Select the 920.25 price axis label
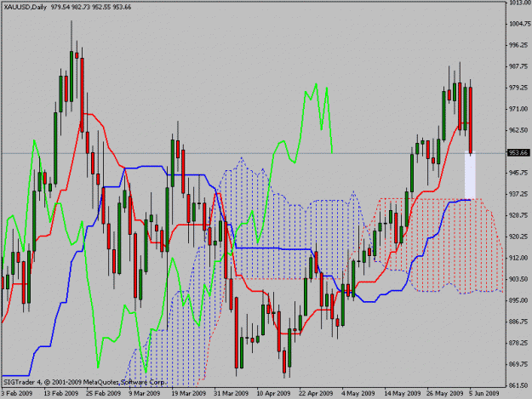 (x=519, y=237)
